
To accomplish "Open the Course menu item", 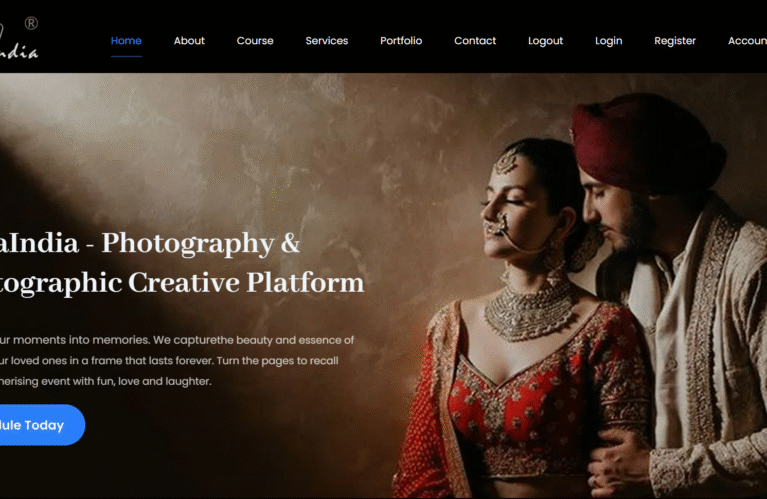I will tap(255, 41).
